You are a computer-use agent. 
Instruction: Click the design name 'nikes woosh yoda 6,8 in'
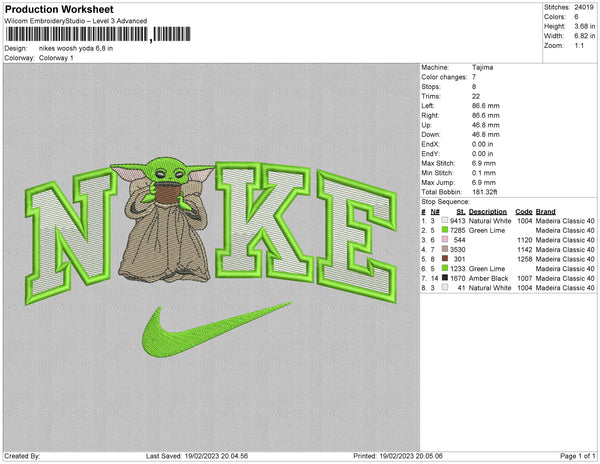coord(76,49)
